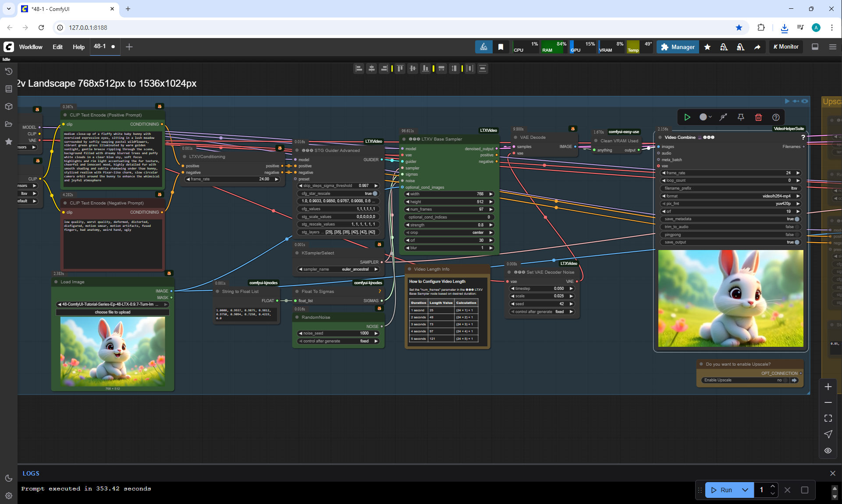Toggle pingpong in Video Combine
This screenshot has width=842, height=504.
click(x=797, y=235)
